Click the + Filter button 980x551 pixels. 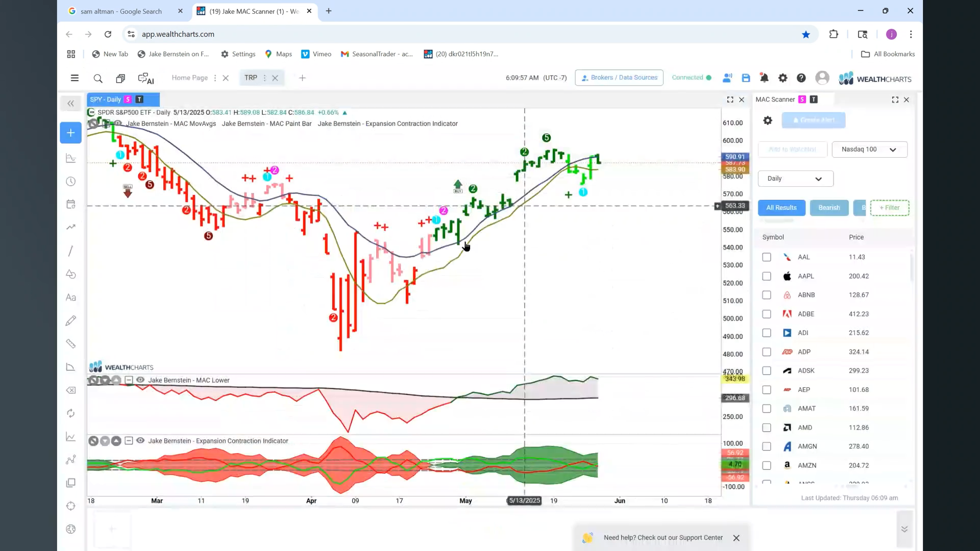[x=890, y=208]
